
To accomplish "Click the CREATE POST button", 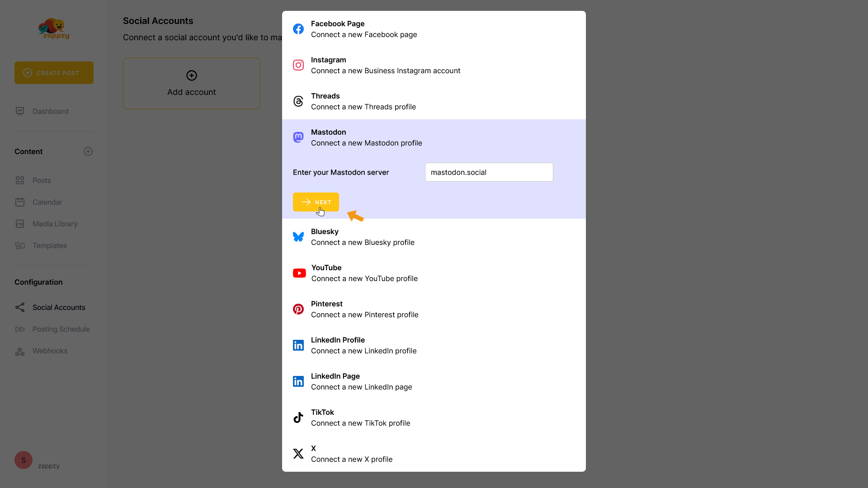I will (x=54, y=73).
